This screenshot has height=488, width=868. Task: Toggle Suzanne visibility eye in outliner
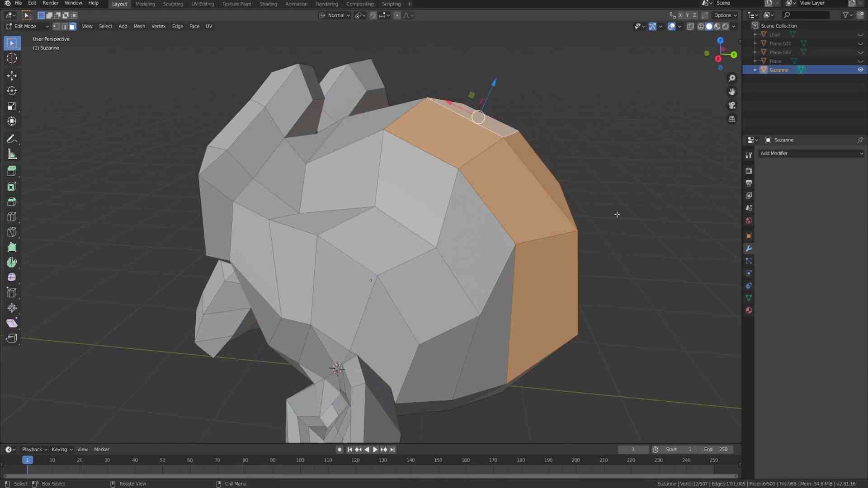point(860,70)
